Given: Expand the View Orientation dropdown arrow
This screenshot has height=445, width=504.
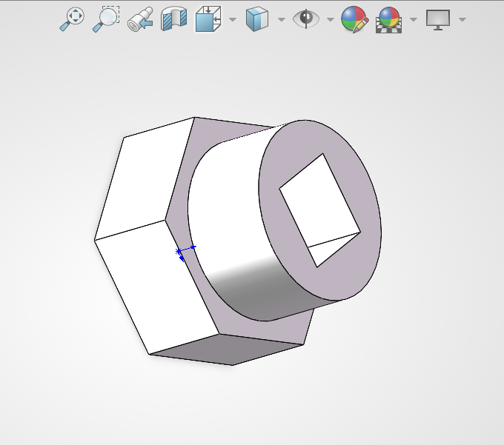Looking at the screenshot, I should click(233, 19).
